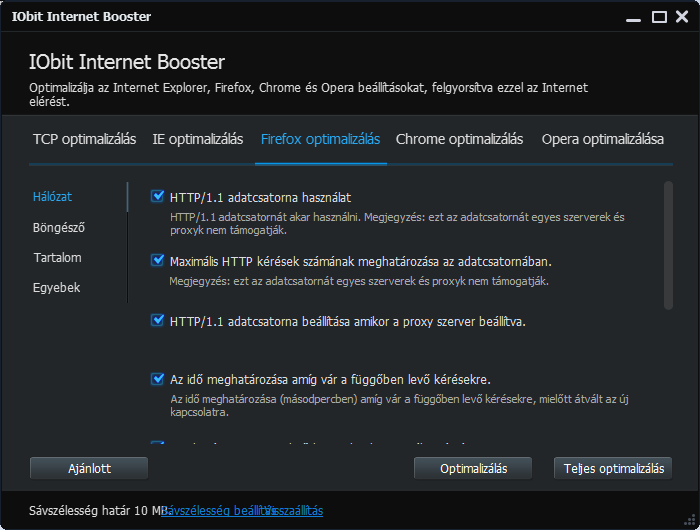Click the note under Maximális HTTP kérések
Viewport: 700px width, 530px height.
coord(359,281)
